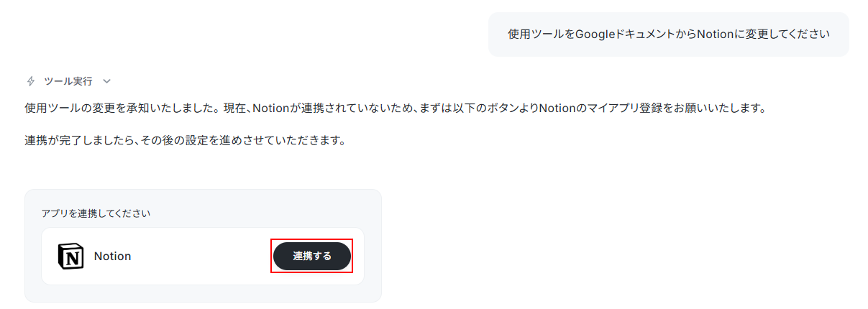Click the アプリを連携してください heading
Screen dimensions: 868x309
[x=96, y=213]
